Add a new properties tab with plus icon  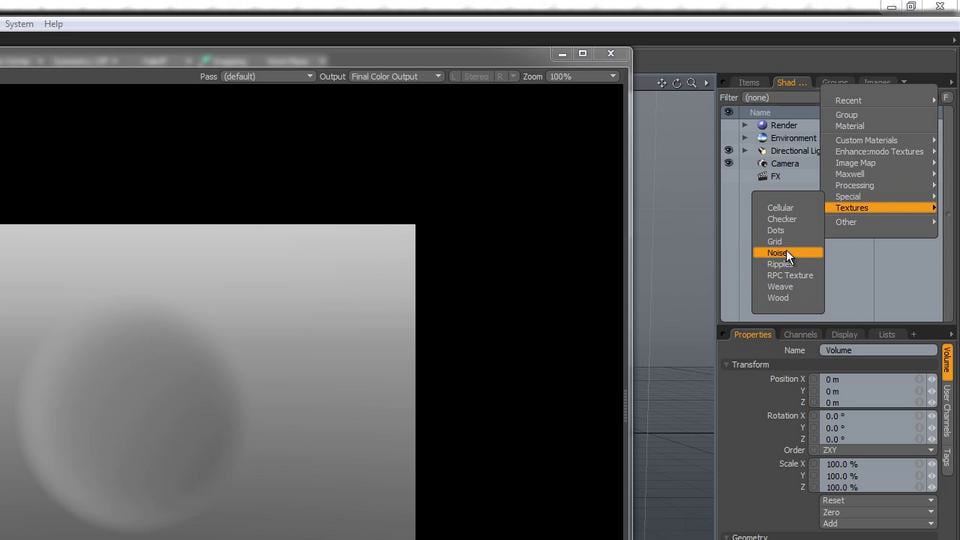click(913, 334)
